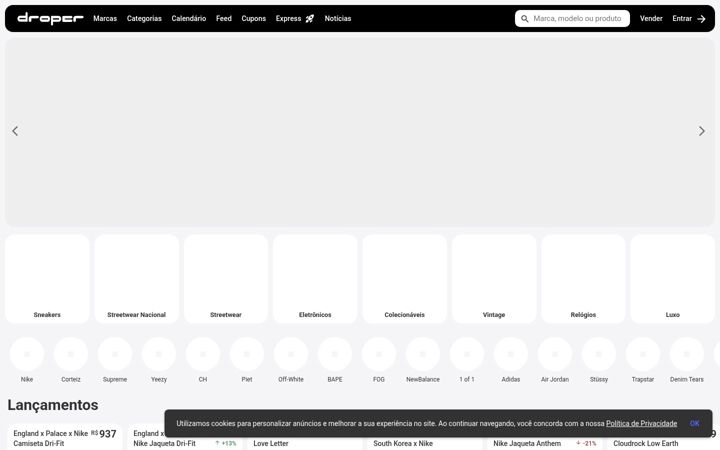Screen dimensions: 720x450
Task: Select the Trapstar brand circle
Action: point(643,354)
